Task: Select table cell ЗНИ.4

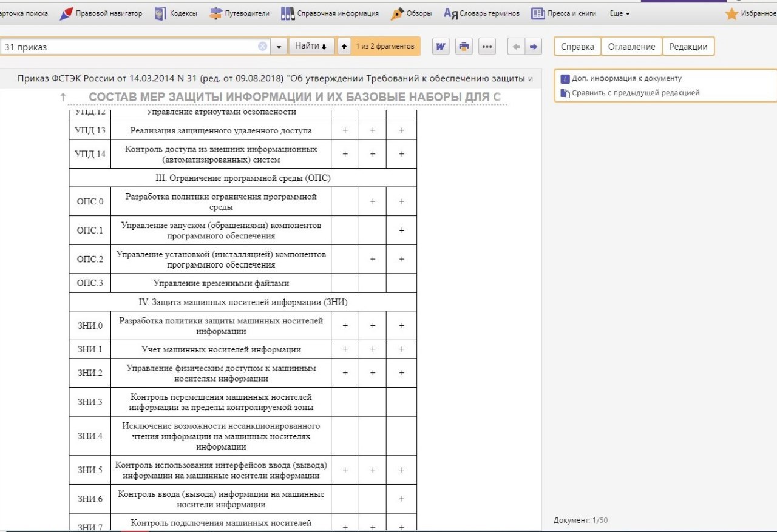Action: pyautogui.click(x=90, y=436)
